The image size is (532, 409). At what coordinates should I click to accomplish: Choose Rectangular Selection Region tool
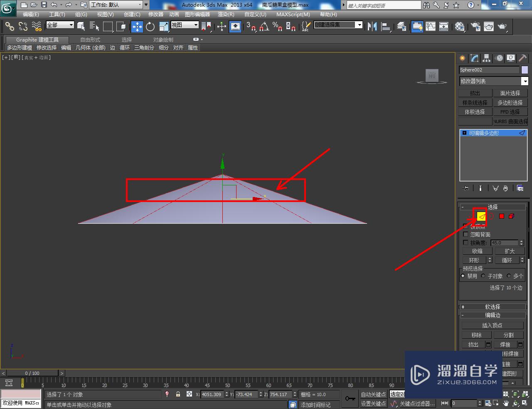[108, 27]
